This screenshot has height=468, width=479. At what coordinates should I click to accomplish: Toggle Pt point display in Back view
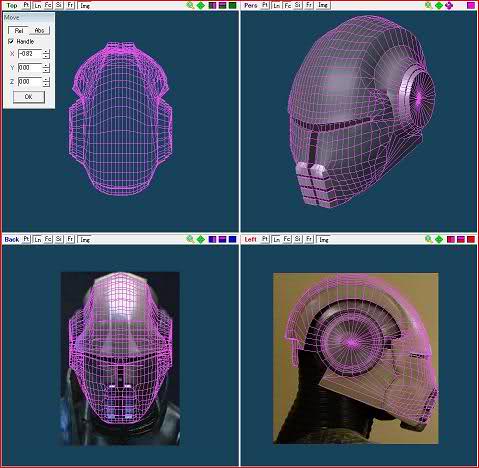coord(26,239)
